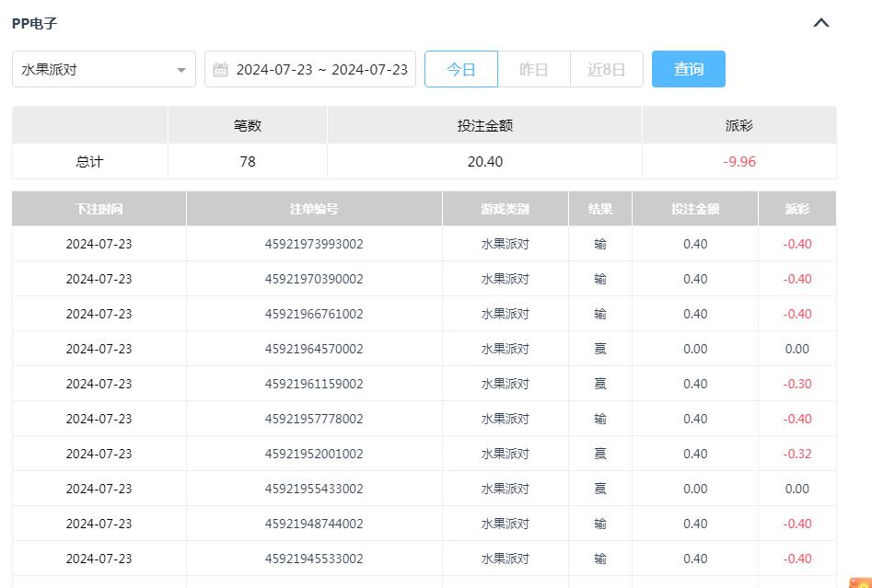
Task: Click the 注单编号 column header
Action: pos(314,209)
